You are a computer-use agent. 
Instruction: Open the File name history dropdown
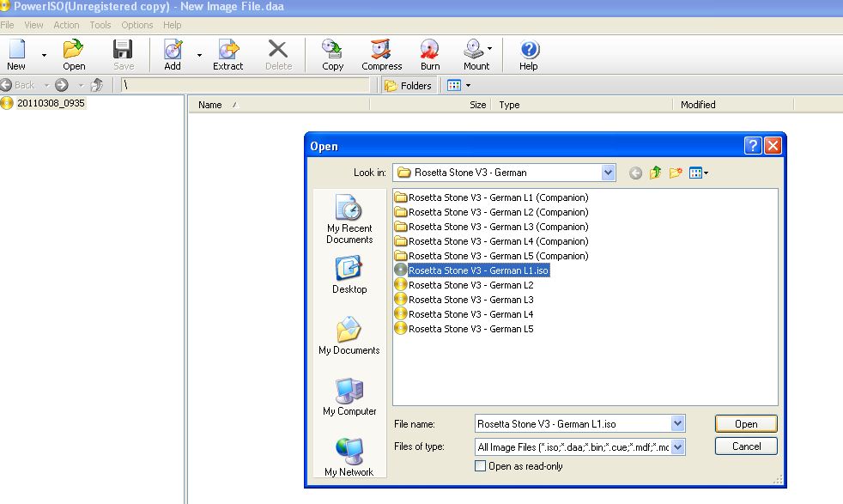(x=677, y=423)
